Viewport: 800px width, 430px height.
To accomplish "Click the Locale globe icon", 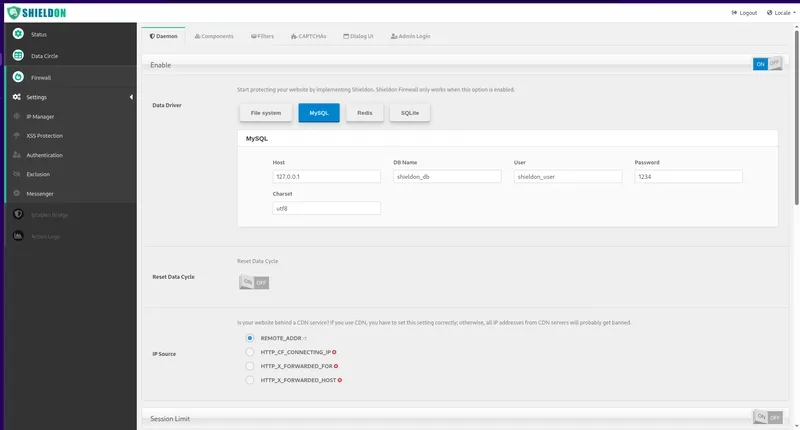I will pos(769,13).
